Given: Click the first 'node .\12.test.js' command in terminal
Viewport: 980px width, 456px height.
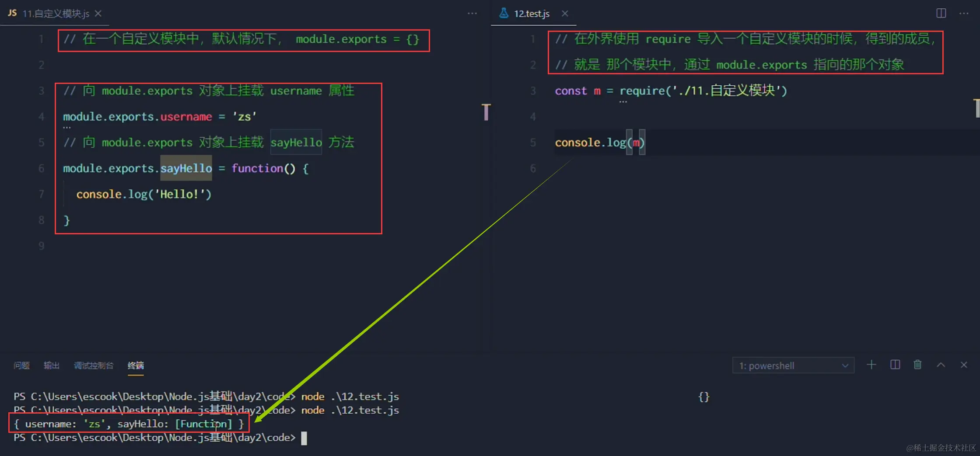Looking at the screenshot, I should coord(350,397).
